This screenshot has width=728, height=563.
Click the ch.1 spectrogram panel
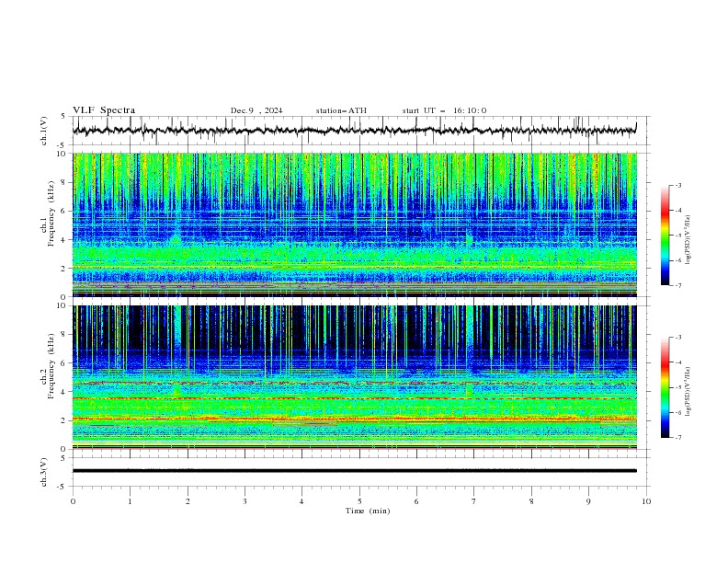tap(354, 224)
